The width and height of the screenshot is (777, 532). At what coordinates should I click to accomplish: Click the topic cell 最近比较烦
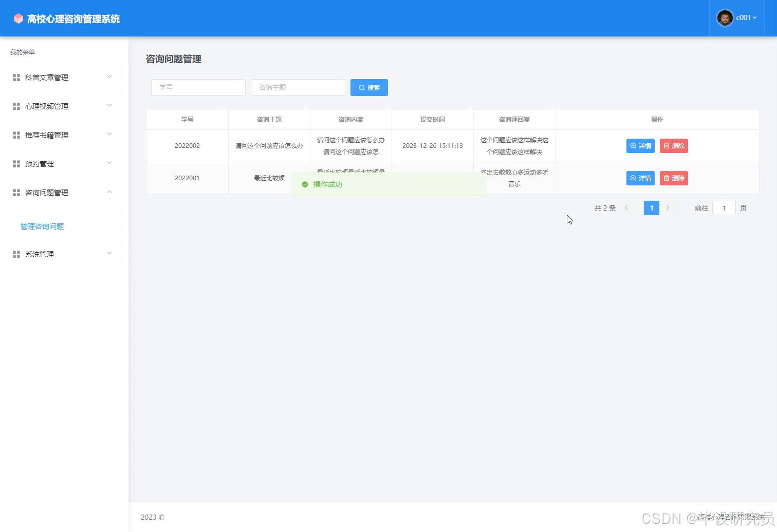pos(269,178)
